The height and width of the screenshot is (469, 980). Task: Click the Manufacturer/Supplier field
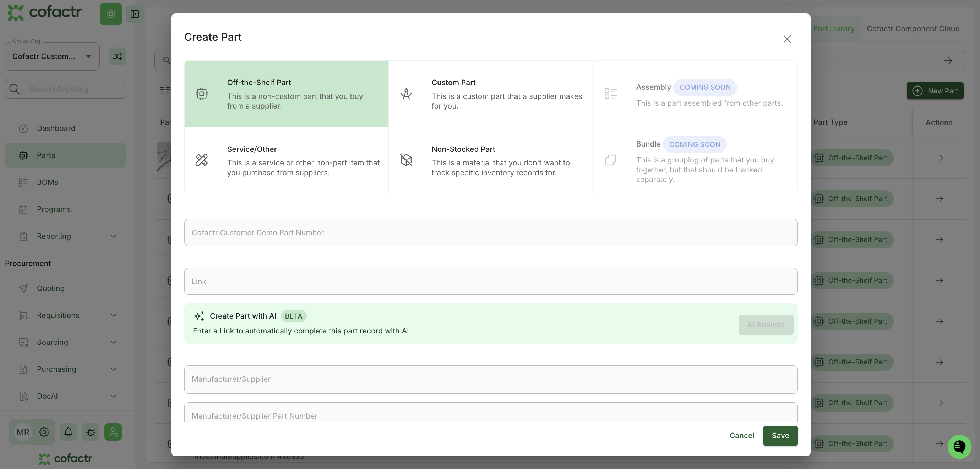tap(491, 379)
